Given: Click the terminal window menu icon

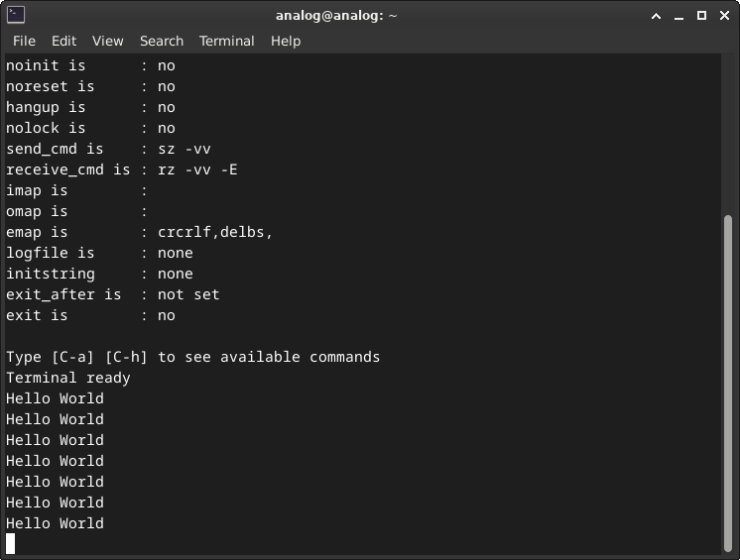Looking at the screenshot, I should point(15,15).
